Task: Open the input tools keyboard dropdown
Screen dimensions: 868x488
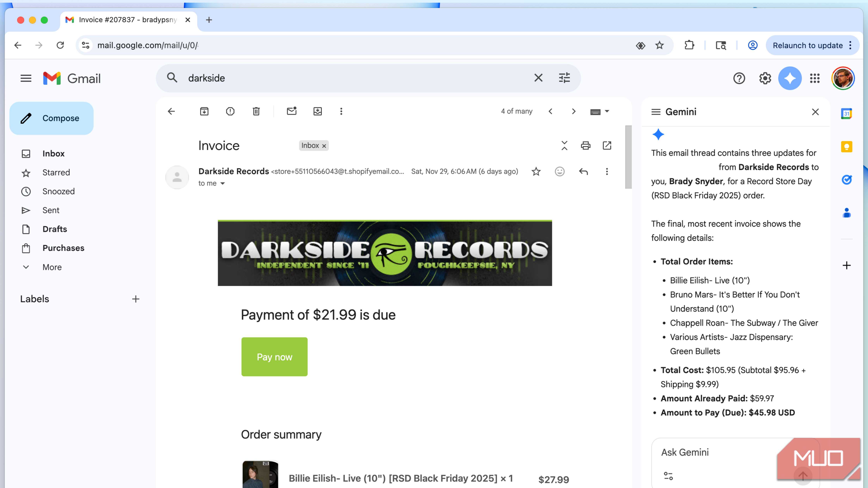Action: pos(607,111)
